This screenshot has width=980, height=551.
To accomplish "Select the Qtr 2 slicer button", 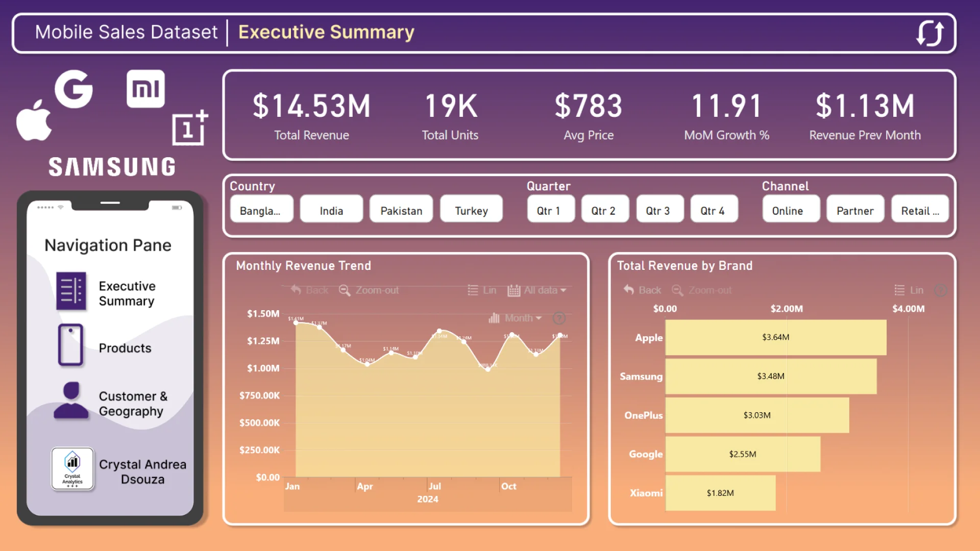I will click(605, 209).
